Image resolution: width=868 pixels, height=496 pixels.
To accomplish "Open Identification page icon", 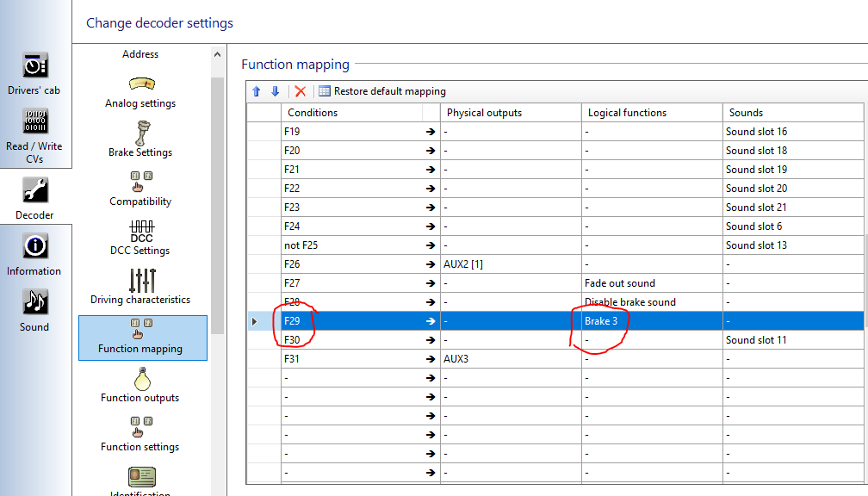I will [142, 477].
